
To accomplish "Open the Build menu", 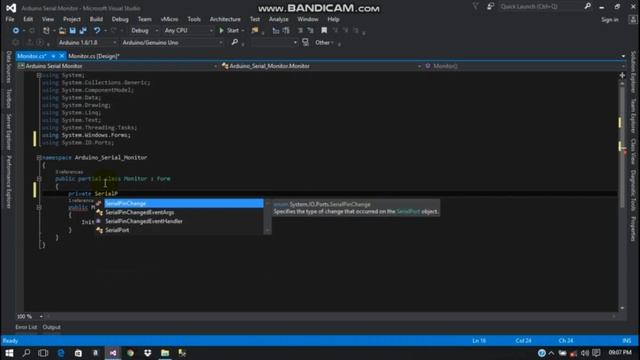I will 96,19.
